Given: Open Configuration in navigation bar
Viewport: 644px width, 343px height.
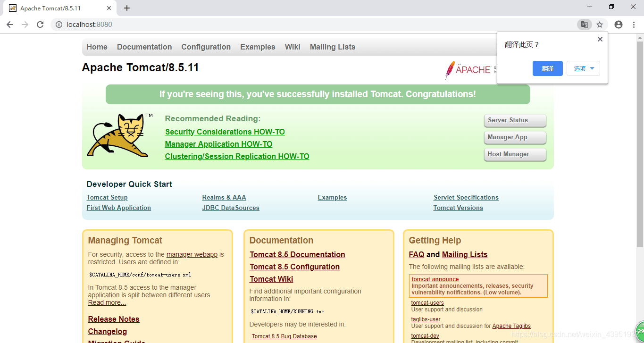Looking at the screenshot, I should (206, 47).
